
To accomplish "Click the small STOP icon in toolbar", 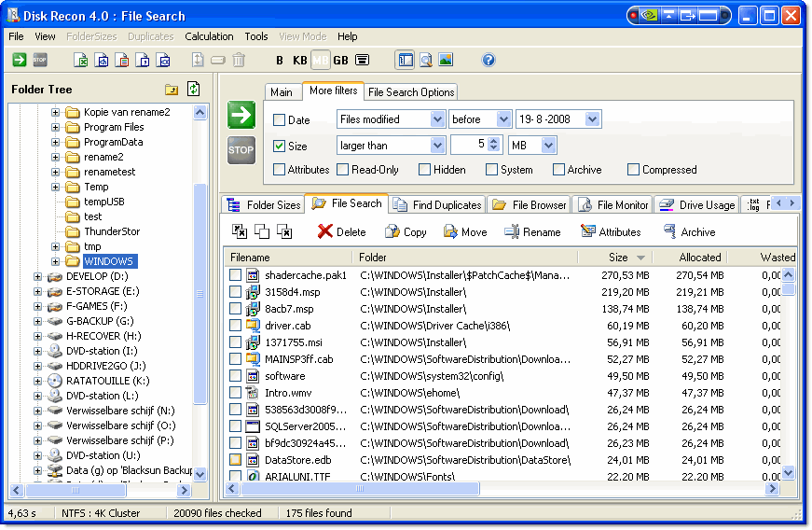I will click(40, 60).
